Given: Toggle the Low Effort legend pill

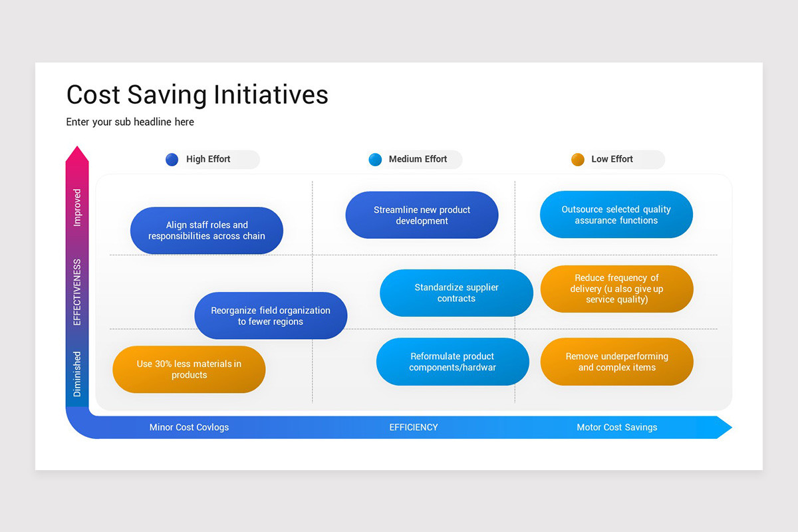Looking at the screenshot, I should [x=616, y=160].
